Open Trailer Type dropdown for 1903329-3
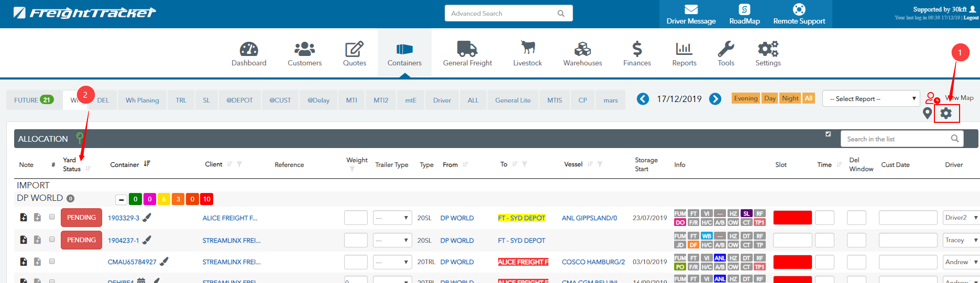Screen dimensions: 980x283 (x=392, y=218)
